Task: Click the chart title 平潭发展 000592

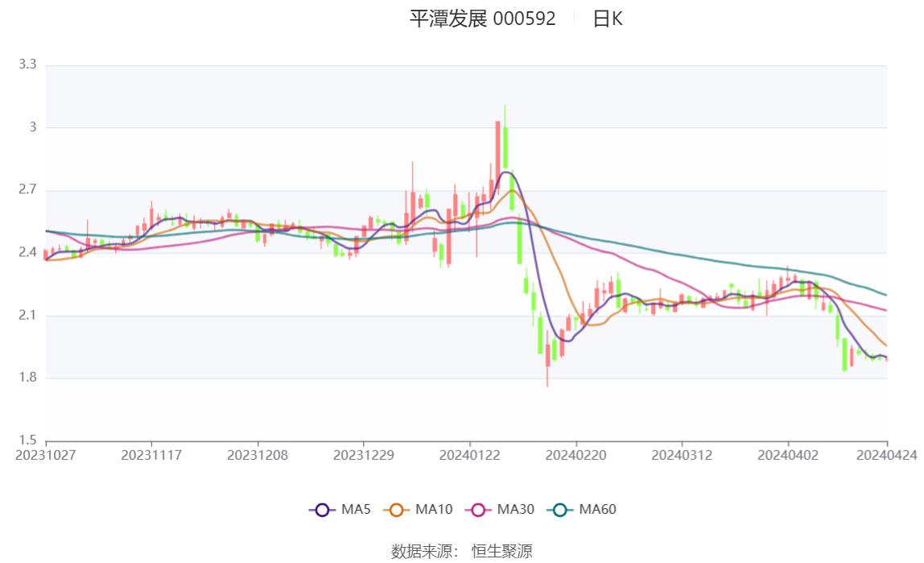Action: pyautogui.click(x=482, y=19)
